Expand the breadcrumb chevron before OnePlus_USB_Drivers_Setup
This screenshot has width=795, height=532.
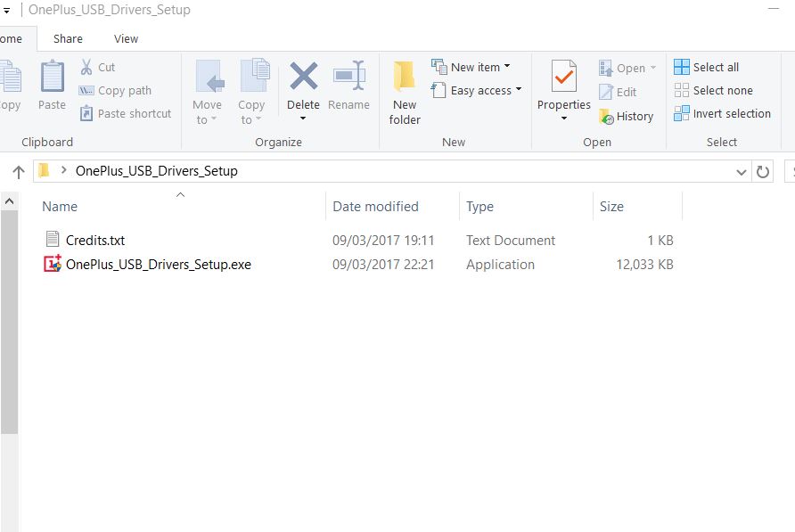point(64,170)
